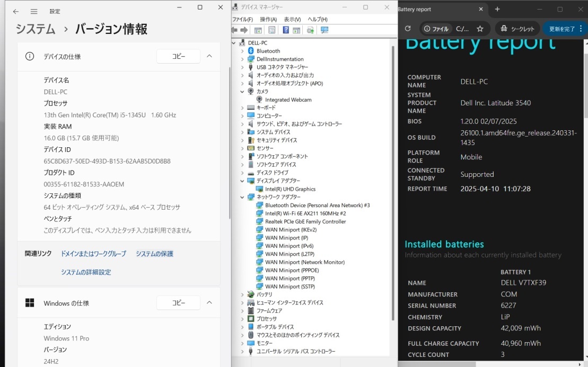Click the Battery report horizontal scrollbar
Screen dimensions: 588x367
tap(437, 364)
